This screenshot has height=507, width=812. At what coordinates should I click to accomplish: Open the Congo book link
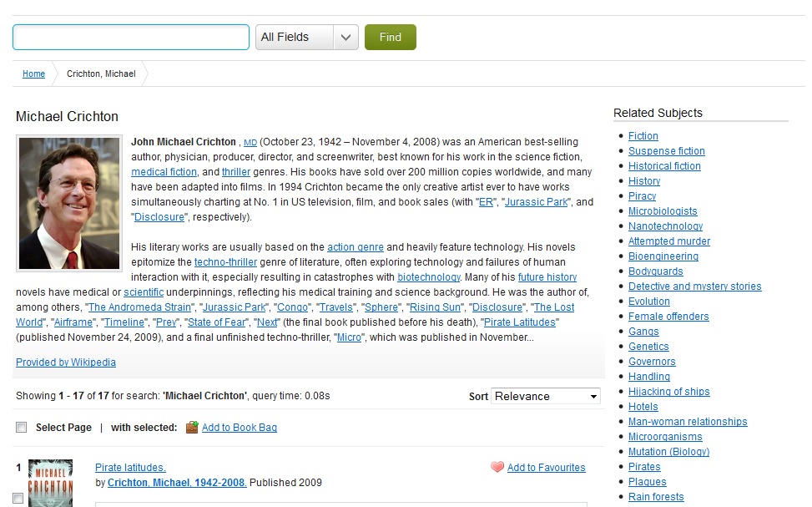[292, 307]
